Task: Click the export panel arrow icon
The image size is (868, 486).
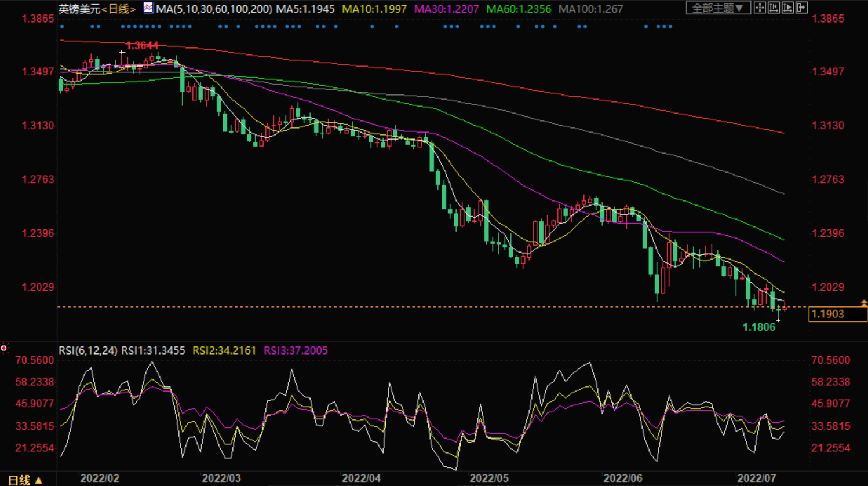Action: click(x=802, y=8)
